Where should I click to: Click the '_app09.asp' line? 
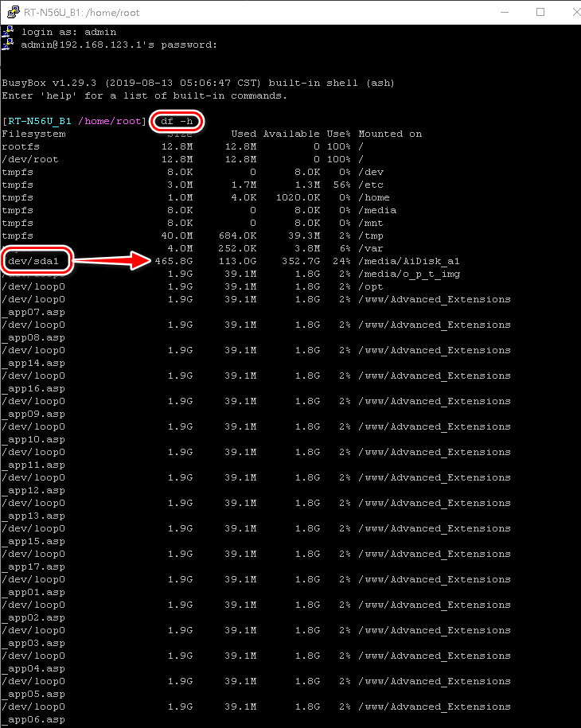tap(33, 415)
